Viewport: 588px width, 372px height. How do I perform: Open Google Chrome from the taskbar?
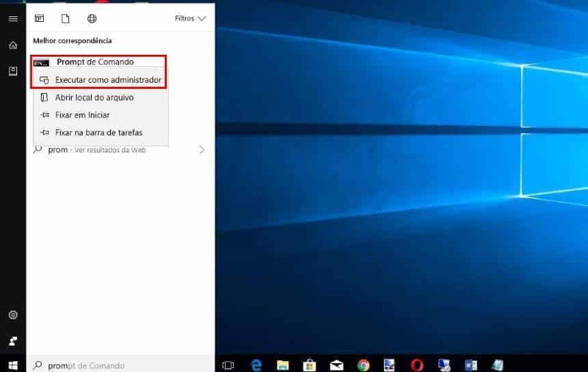click(364, 365)
